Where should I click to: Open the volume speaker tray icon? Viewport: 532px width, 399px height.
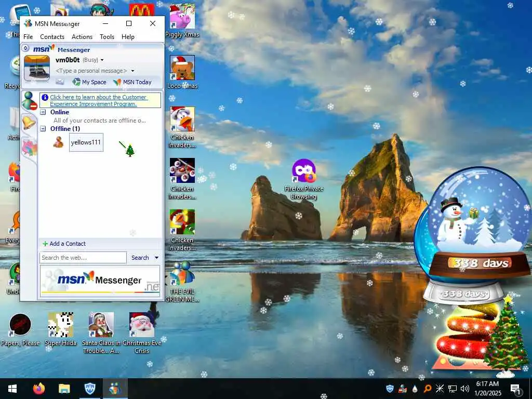(465, 389)
